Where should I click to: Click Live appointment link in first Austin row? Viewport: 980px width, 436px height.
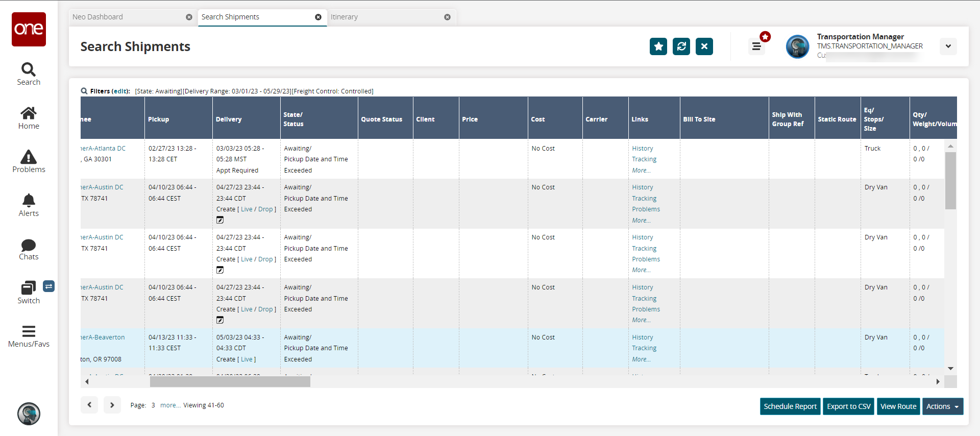(x=247, y=209)
